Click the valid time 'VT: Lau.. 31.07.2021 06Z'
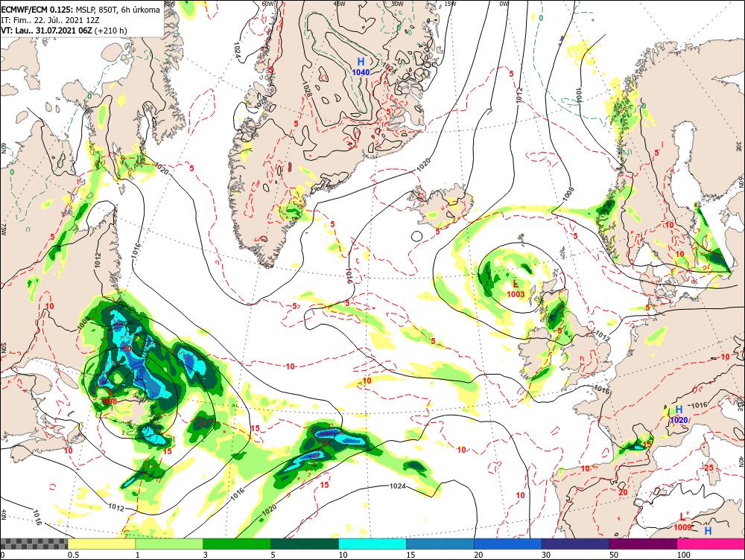 (x=46, y=31)
